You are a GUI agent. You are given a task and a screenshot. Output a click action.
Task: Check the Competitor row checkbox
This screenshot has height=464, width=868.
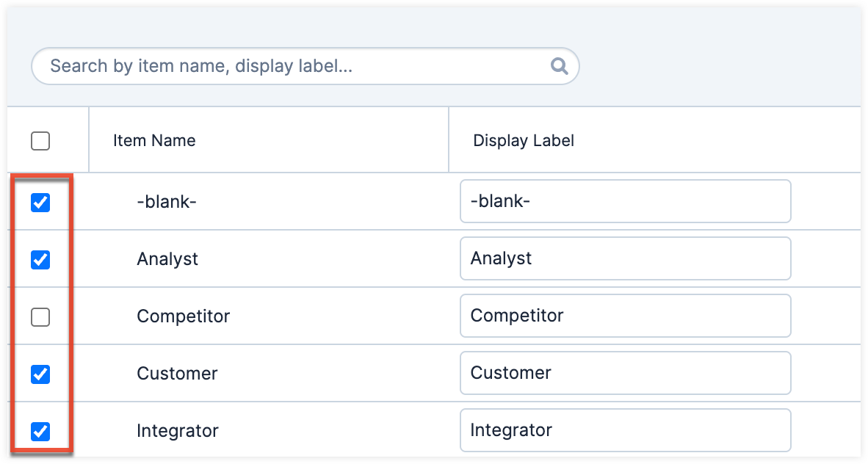[x=40, y=317]
